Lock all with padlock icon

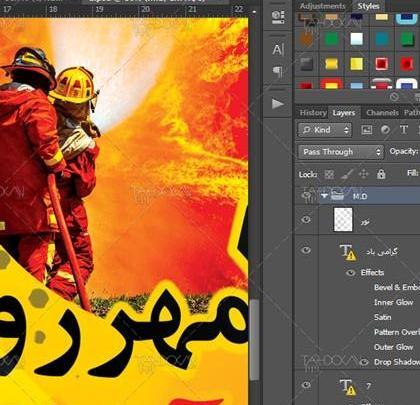(381, 174)
